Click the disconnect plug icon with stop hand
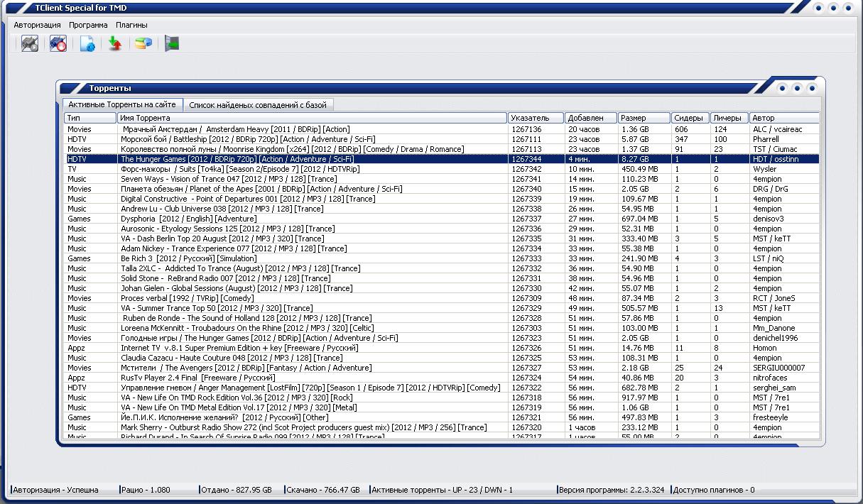The width and height of the screenshot is (863, 504). [58, 44]
